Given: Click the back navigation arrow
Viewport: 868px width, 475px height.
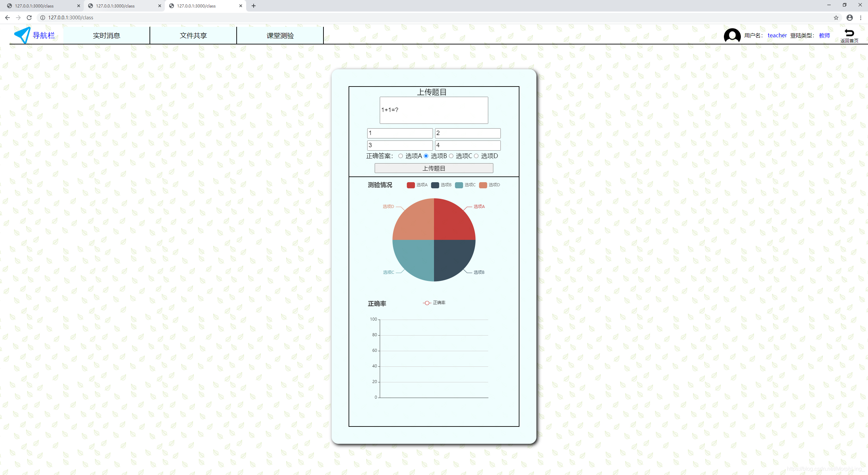Looking at the screenshot, I should (x=7, y=18).
